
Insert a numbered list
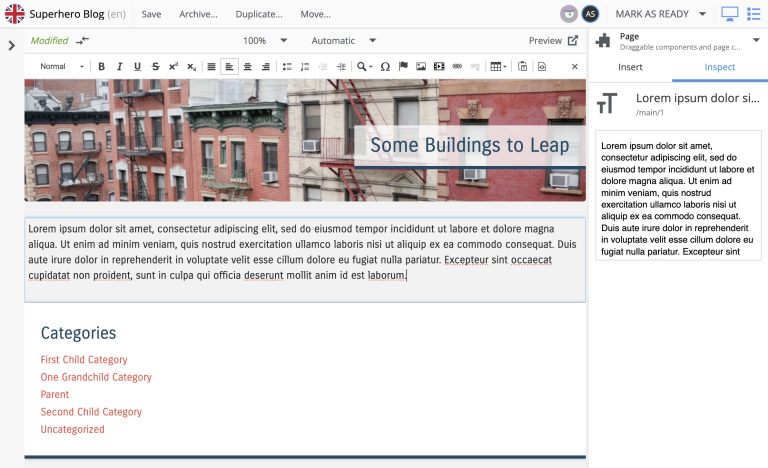pyautogui.click(x=305, y=67)
